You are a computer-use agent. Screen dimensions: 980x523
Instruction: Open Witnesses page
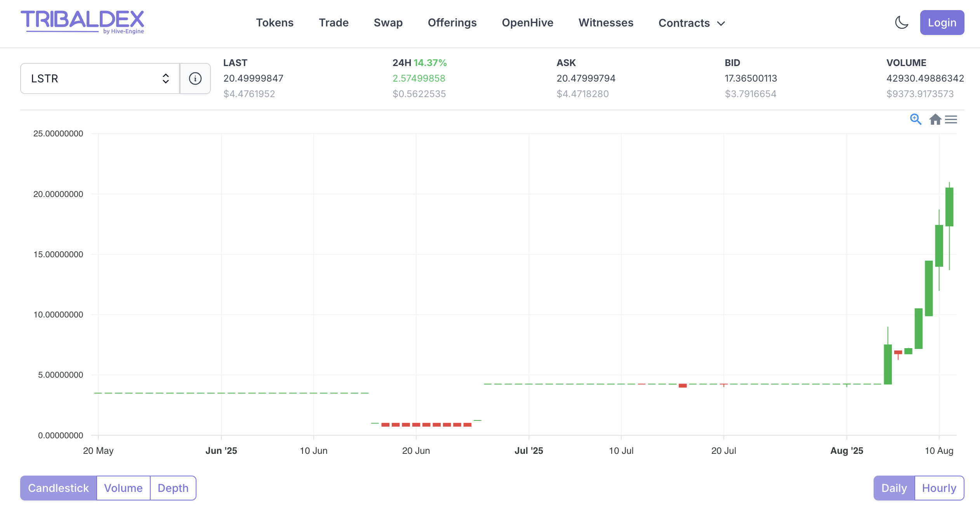tap(606, 23)
